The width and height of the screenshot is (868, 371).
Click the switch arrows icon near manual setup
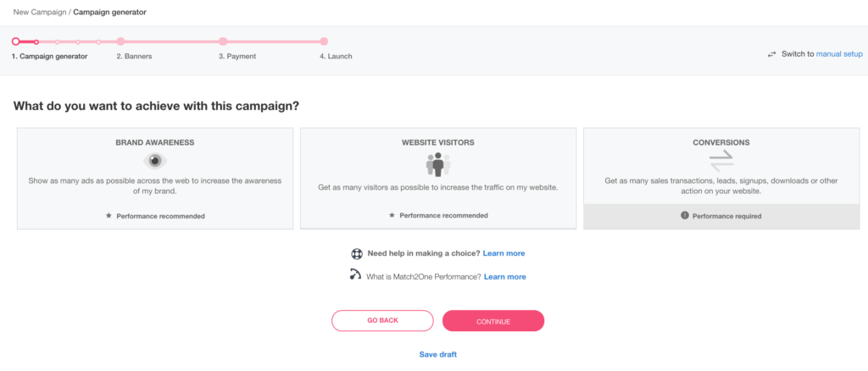pos(771,54)
